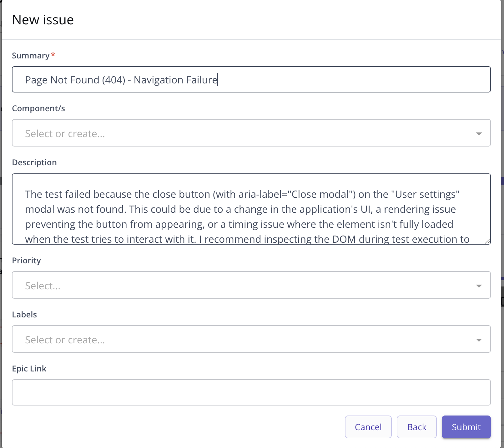The width and height of the screenshot is (504, 448).
Task: Click the Priority dropdown caret icon
Action: point(478,286)
